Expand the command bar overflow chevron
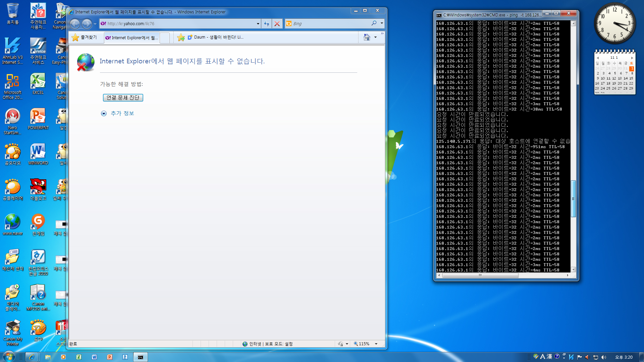The image size is (644, 362). pos(382,34)
